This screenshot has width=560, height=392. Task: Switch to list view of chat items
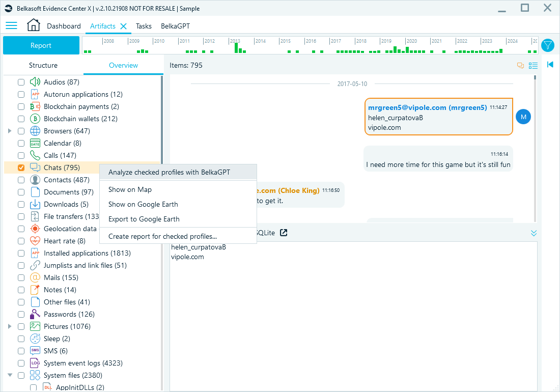point(533,65)
